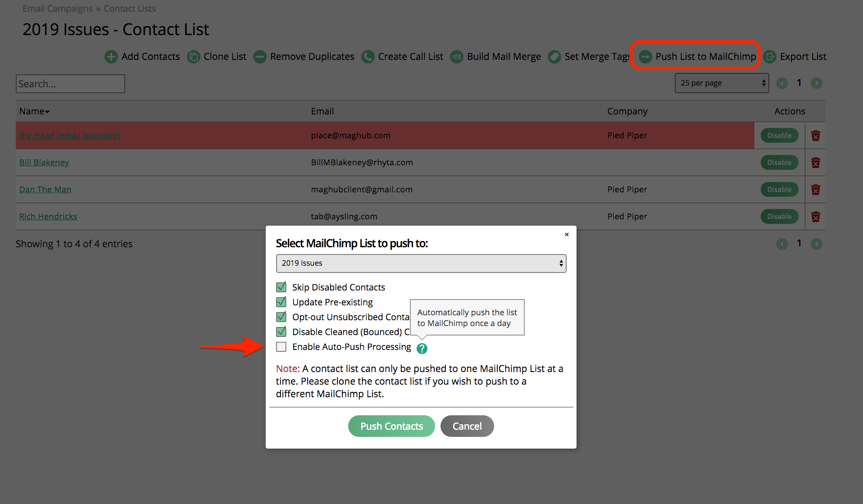Open the 25 per page dropdown

tap(722, 83)
